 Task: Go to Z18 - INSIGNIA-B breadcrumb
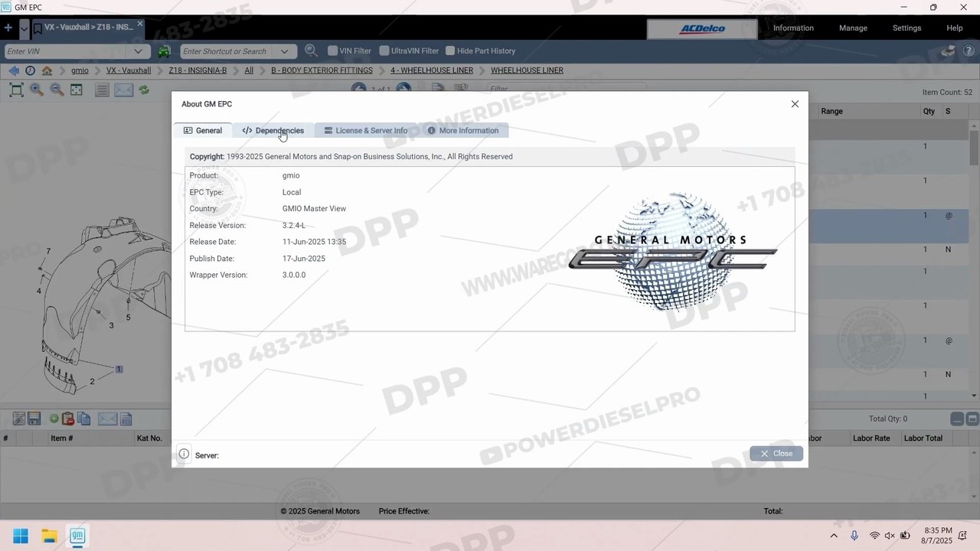tap(198, 70)
